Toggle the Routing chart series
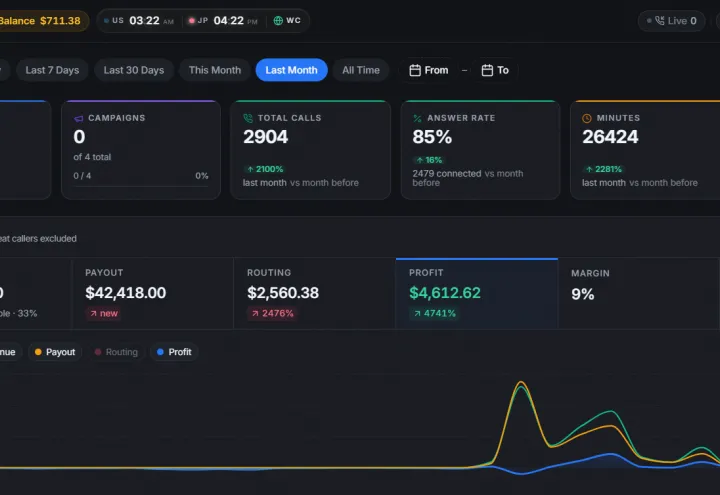The image size is (720, 495). coord(116,352)
